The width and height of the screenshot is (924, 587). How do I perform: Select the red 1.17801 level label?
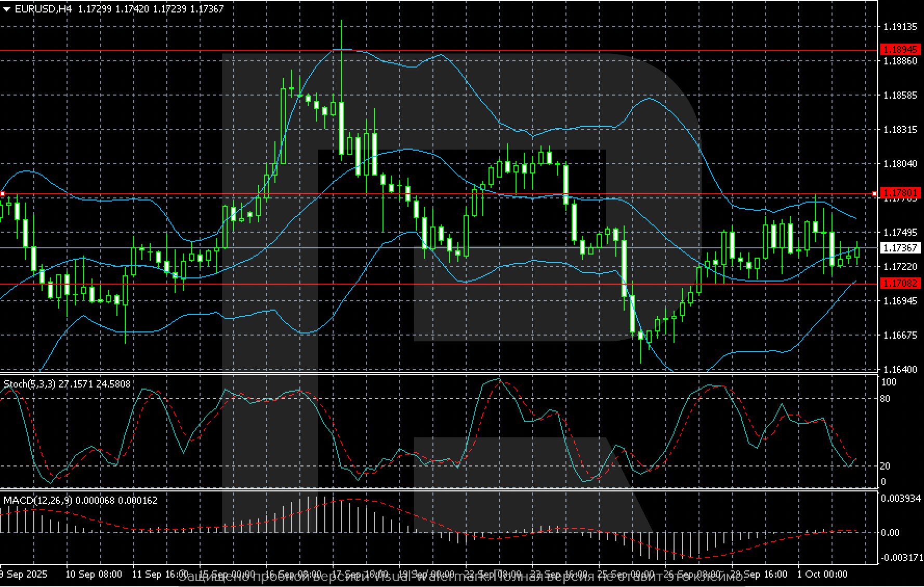point(900,193)
